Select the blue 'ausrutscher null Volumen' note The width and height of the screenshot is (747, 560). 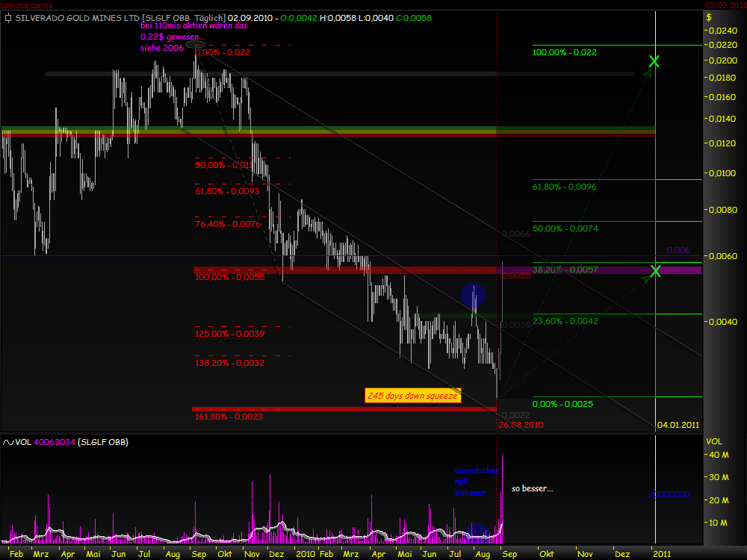pyautogui.click(x=476, y=482)
